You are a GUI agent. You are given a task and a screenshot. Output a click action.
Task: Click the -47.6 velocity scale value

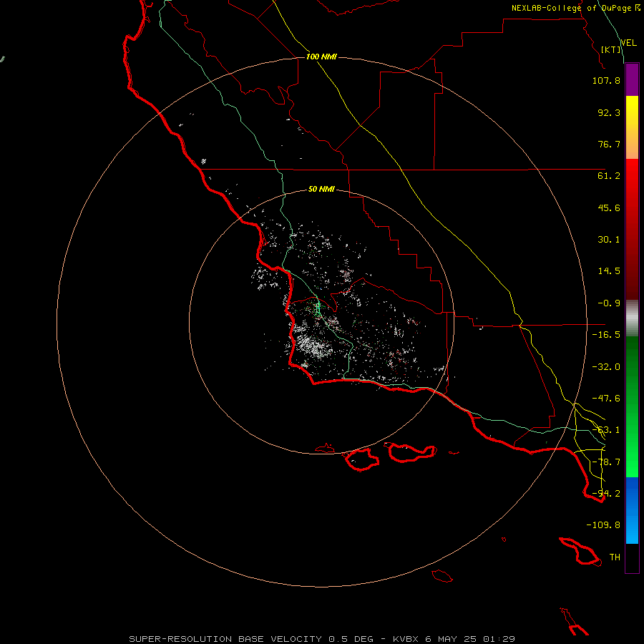606,399
